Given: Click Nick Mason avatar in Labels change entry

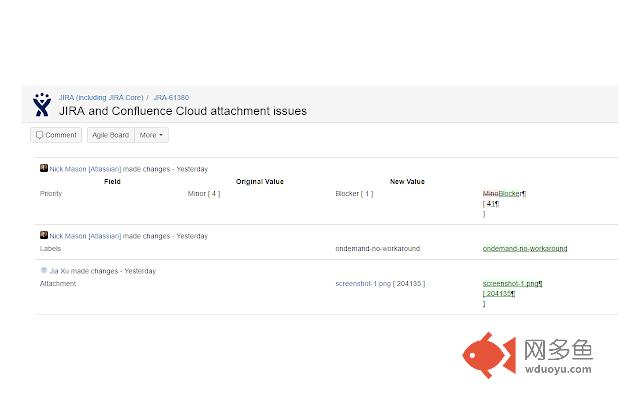Looking at the screenshot, I should click(x=44, y=235).
